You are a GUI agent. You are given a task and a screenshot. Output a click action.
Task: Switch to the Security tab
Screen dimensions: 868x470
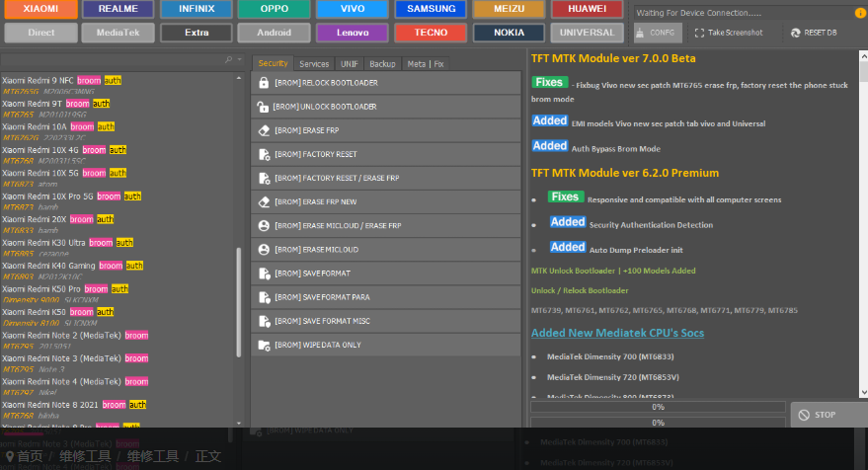273,63
